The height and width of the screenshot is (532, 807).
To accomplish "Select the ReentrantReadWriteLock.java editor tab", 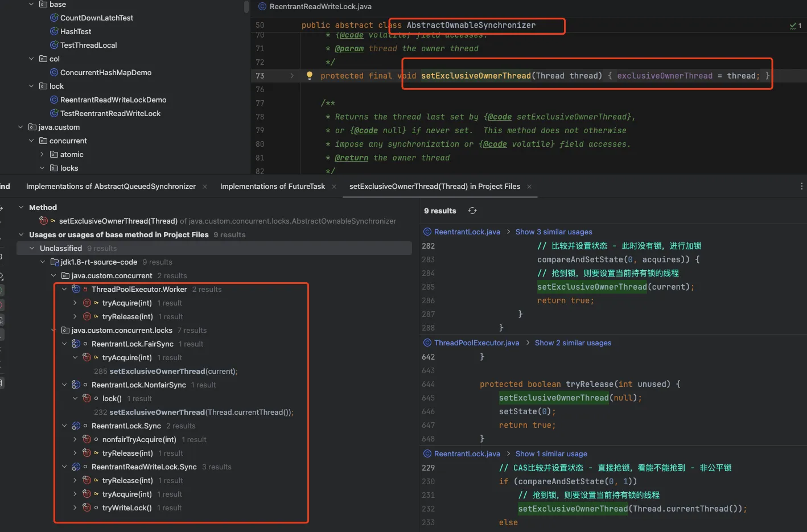I will pyautogui.click(x=320, y=6).
